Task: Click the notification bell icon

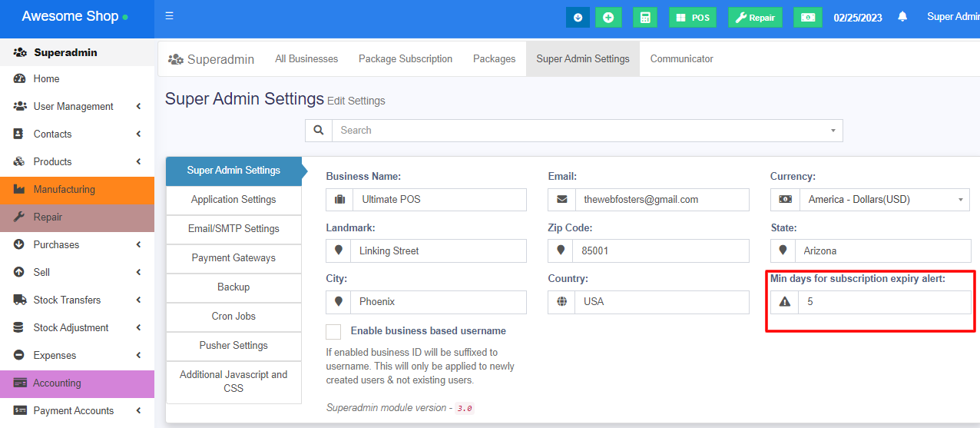Action: pos(902,17)
